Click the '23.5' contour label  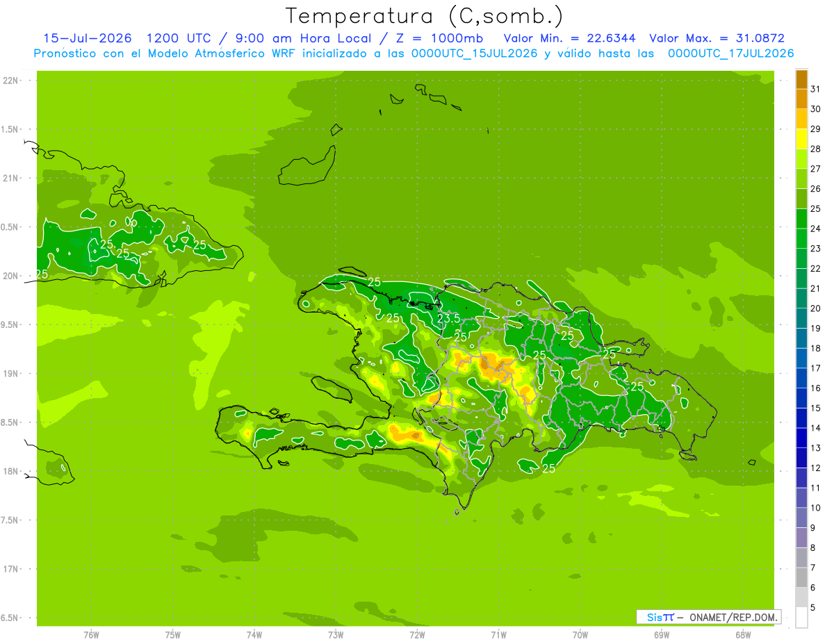(449, 318)
